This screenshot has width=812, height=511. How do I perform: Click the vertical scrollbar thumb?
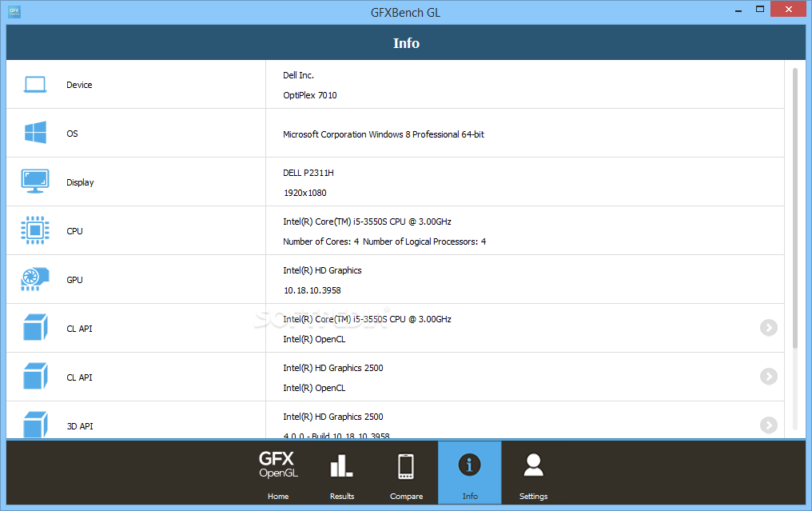click(795, 209)
